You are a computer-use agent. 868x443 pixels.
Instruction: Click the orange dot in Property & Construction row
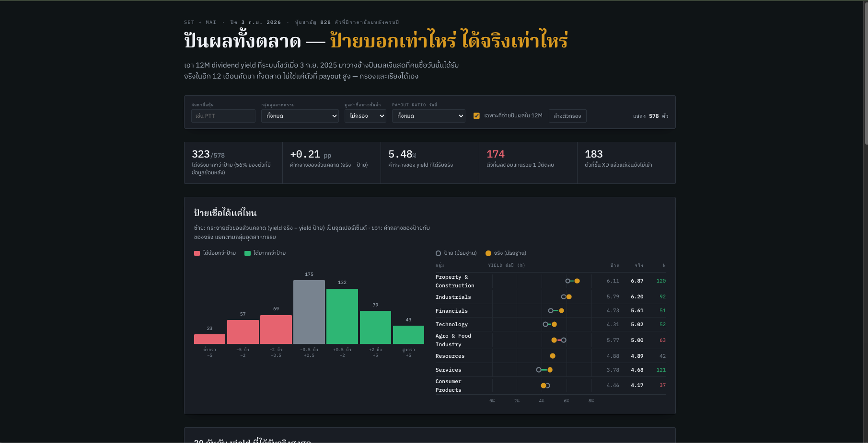tap(577, 281)
